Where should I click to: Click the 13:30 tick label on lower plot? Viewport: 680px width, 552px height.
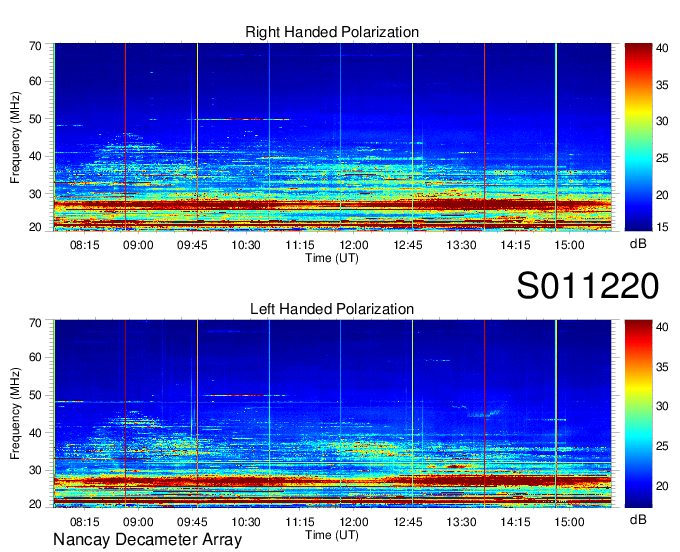tap(461, 522)
